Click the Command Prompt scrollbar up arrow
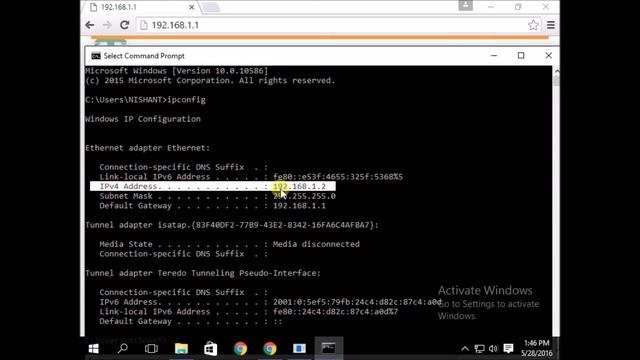Viewport: 640px width, 360px height. (556, 71)
